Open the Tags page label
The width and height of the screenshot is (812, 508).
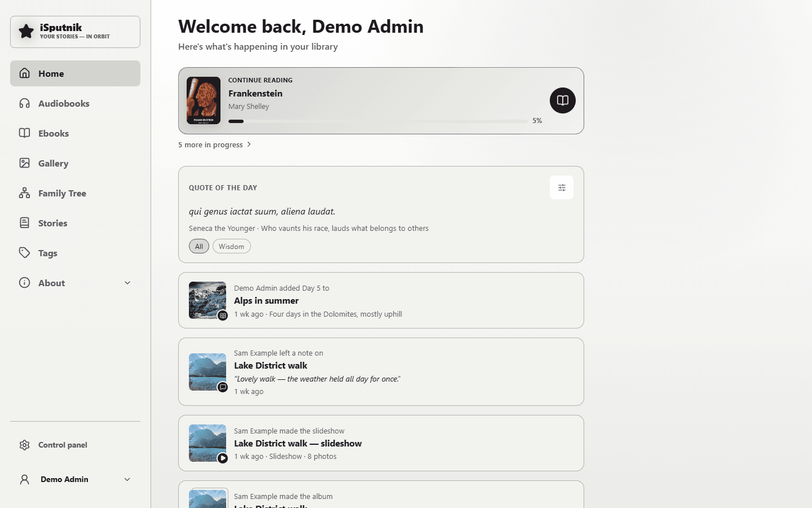pos(48,253)
